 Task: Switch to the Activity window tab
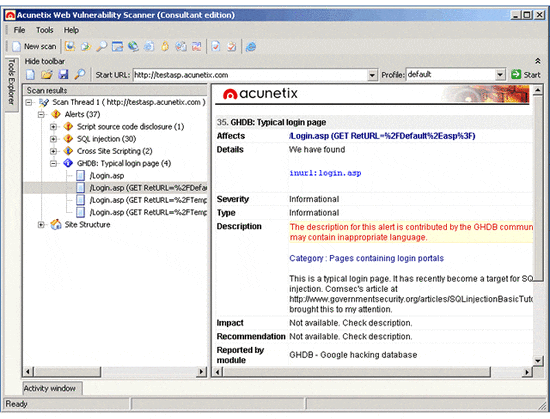click(x=49, y=388)
